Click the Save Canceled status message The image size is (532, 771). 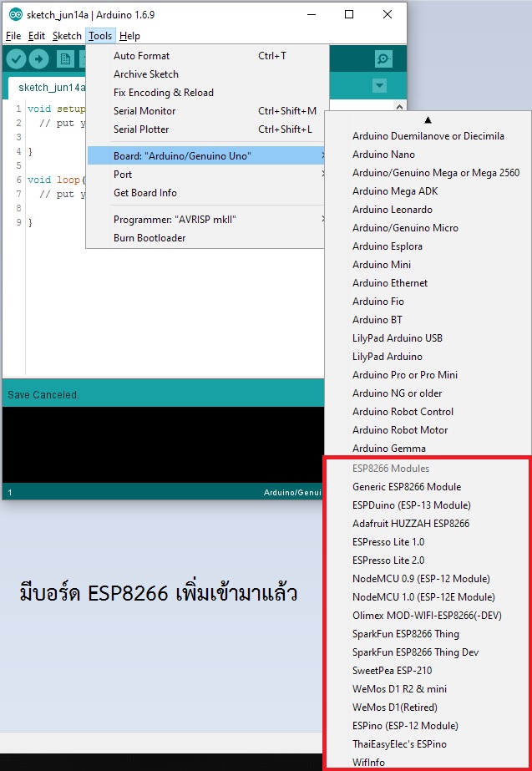[43, 395]
